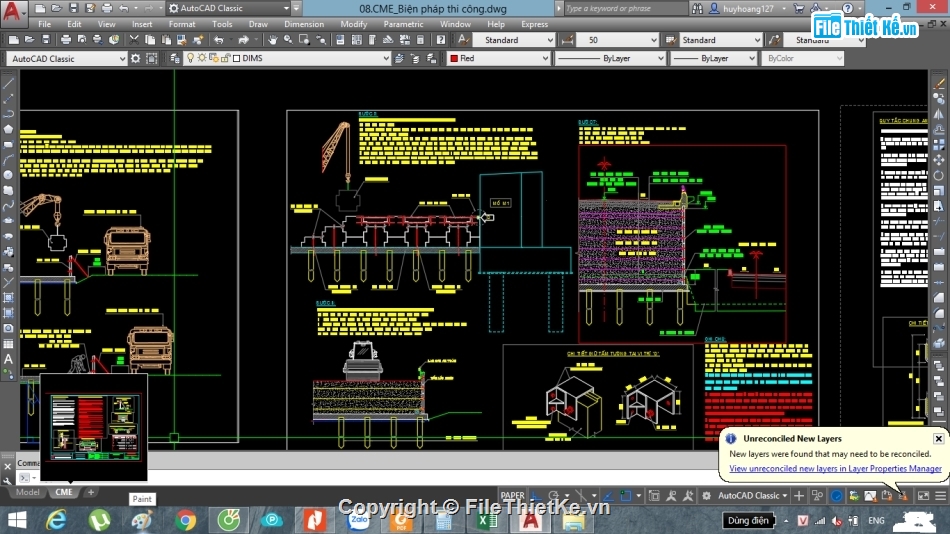Screen dimensions: 950x534
Task: Click the keyword search input field
Action: 624,8
